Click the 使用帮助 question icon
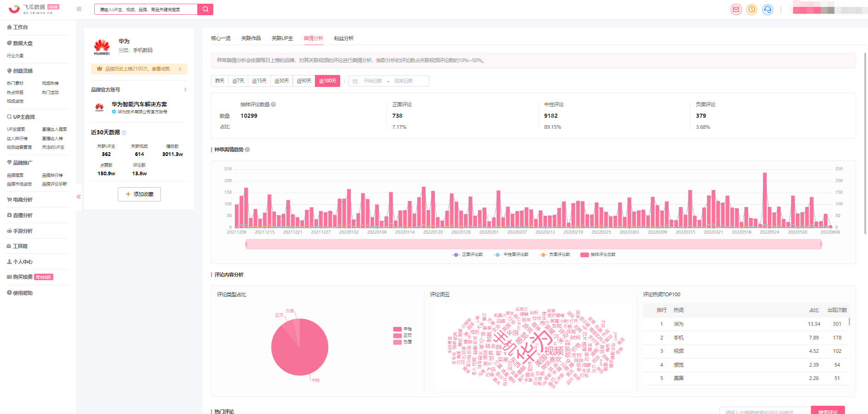Viewport: 868px width, 414px height. (9, 293)
